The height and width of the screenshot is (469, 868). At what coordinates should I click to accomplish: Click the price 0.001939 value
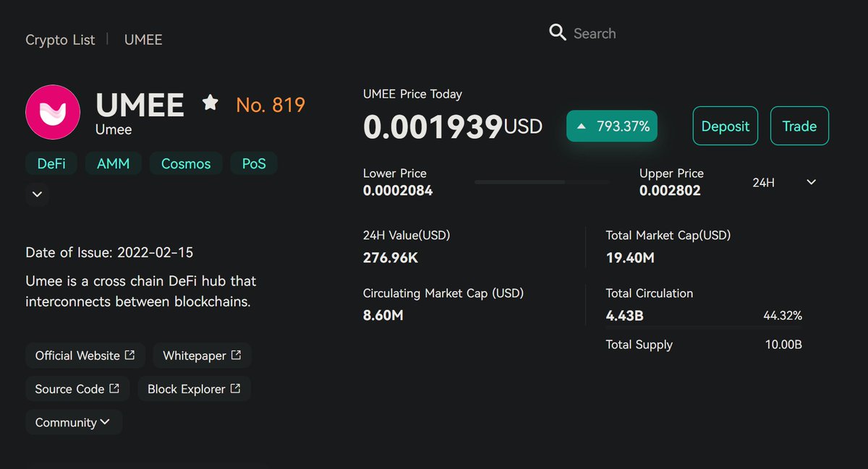point(433,127)
